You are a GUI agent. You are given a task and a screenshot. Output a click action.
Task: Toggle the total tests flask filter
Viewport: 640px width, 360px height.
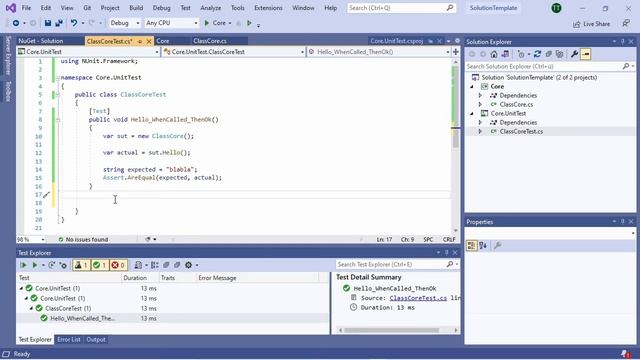[x=81, y=265]
